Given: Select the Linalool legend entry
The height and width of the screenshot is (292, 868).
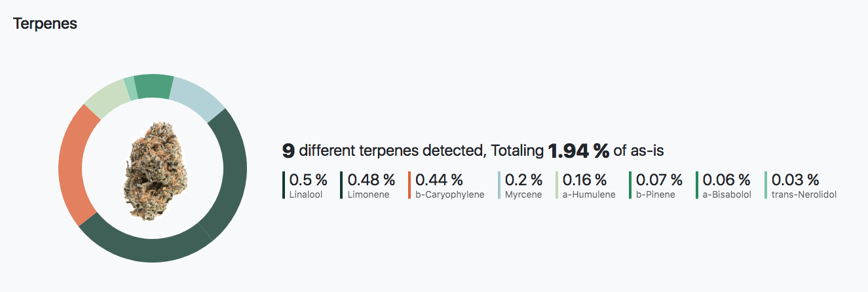Looking at the screenshot, I should (x=305, y=185).
